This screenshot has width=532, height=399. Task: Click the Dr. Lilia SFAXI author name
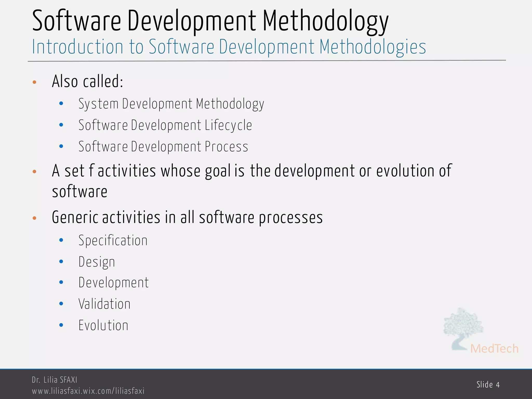click(55, 380)
